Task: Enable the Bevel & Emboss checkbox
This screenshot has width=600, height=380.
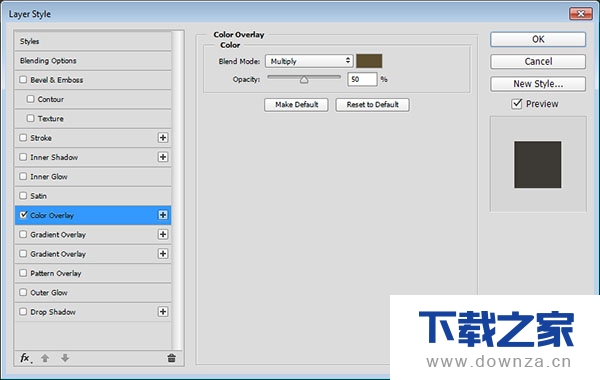Action: click(x=23, y=80)
